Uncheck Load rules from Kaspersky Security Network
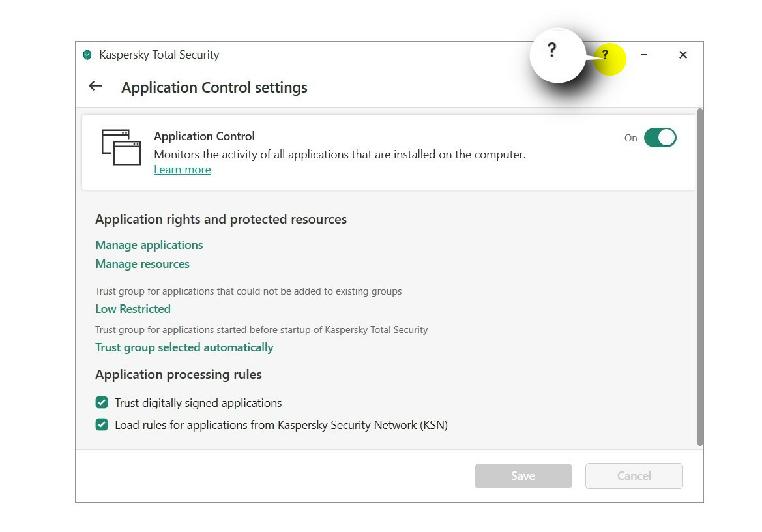This screenshot has width=762, height=532. tap(102, 425)
